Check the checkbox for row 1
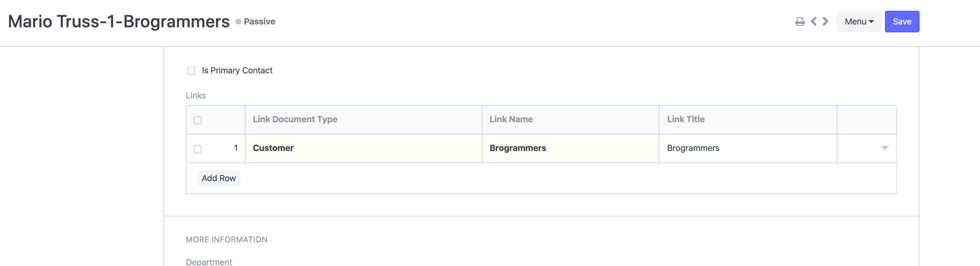Screen dimensions: 980x266 pyautogui.click(x=198, y=149)
